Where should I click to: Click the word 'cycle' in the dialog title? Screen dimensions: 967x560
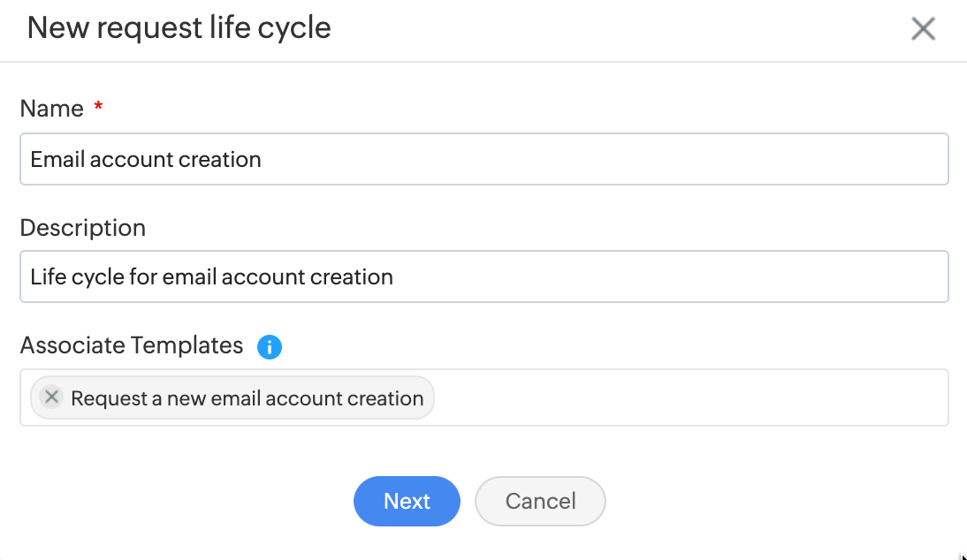pyautogui.click(x=297, y=28)
